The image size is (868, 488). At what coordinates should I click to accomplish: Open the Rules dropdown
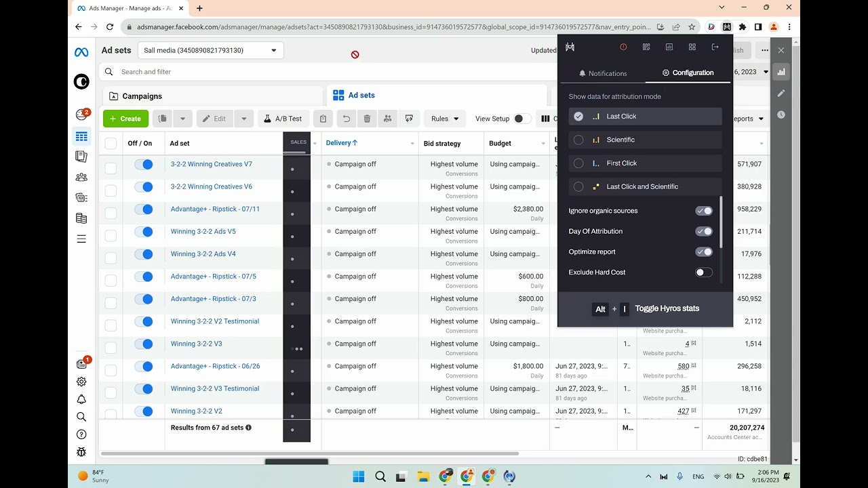[445, 119]
